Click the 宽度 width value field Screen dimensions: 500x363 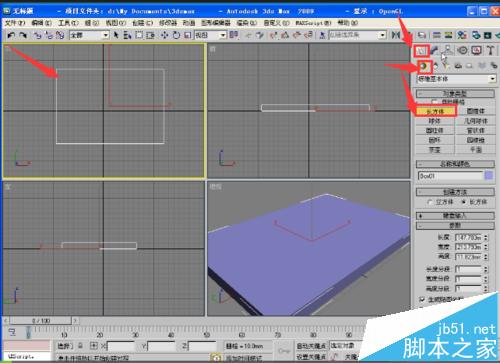pyautogui.click(x=468, y=247)
